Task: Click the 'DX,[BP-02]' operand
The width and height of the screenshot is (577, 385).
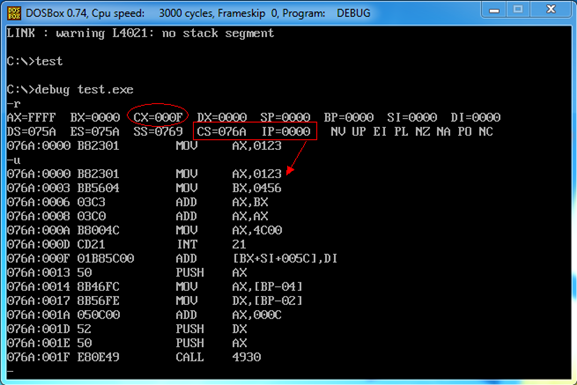Action: (267, 301)
